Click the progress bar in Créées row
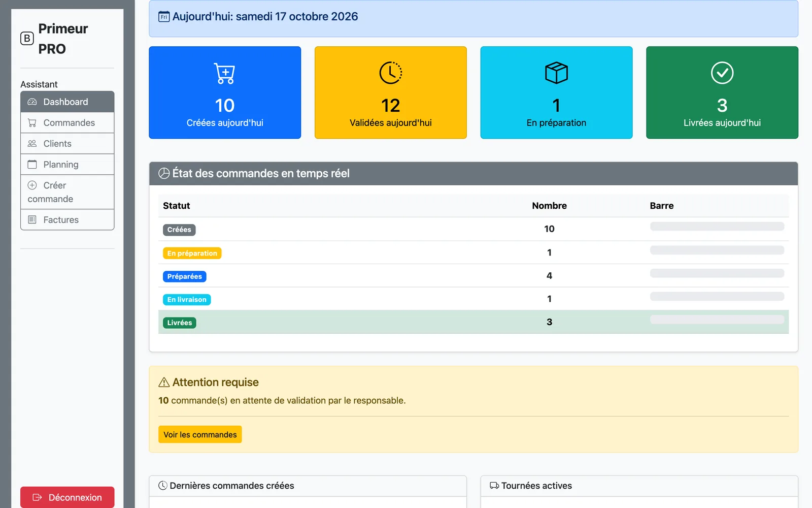 coord(717,227)
